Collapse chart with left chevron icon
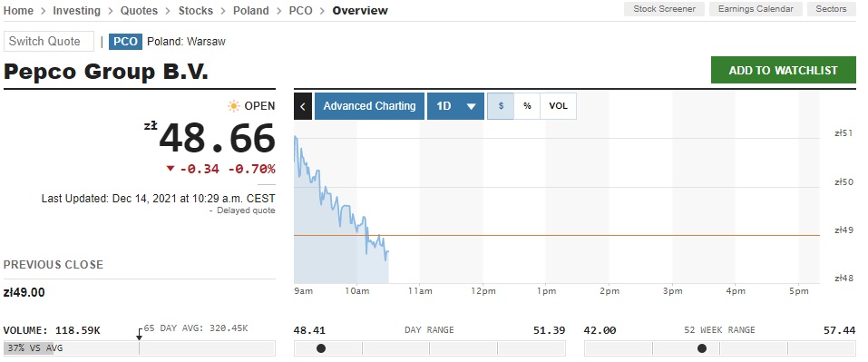 303,106
